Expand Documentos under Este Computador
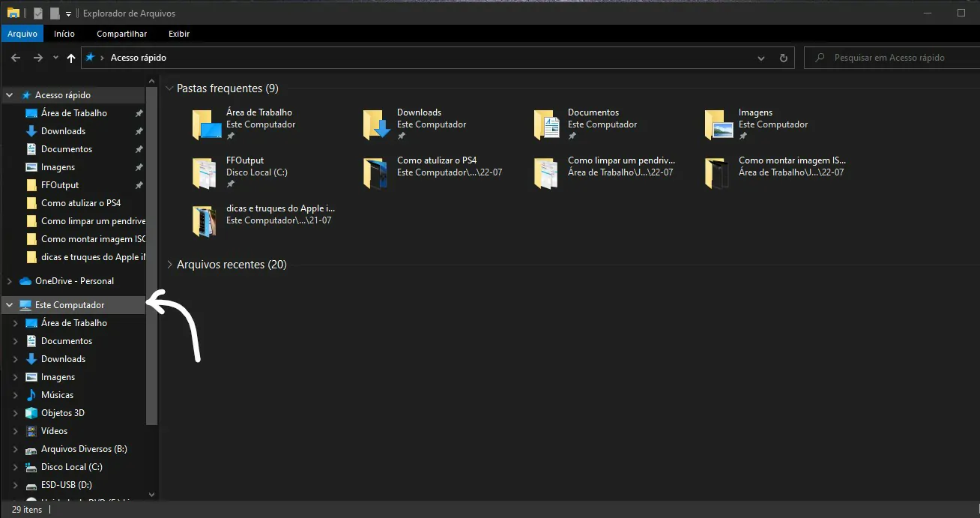 (x=16, y=341)
